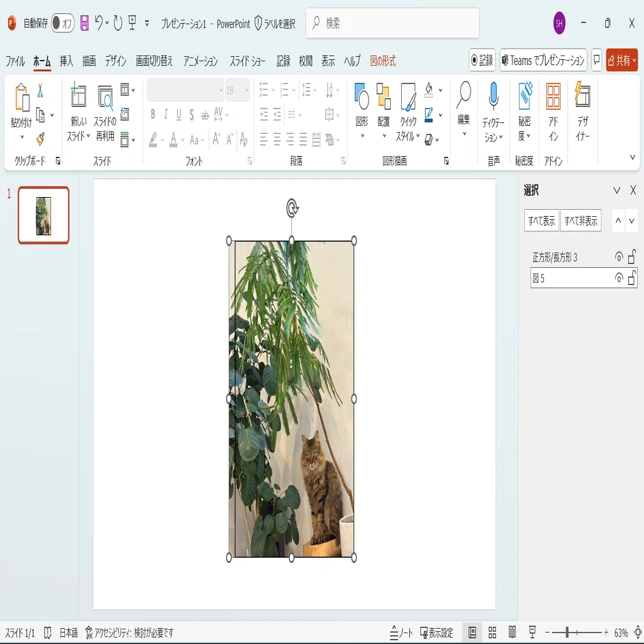
Task: Open the Shapes gallery
Action: (x=362, y=110)
